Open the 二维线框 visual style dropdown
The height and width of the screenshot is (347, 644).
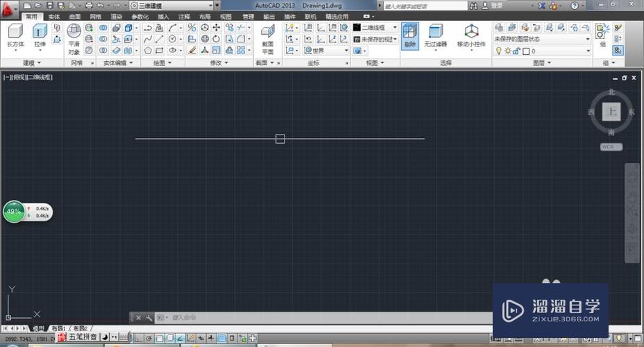tap(375, 28)
